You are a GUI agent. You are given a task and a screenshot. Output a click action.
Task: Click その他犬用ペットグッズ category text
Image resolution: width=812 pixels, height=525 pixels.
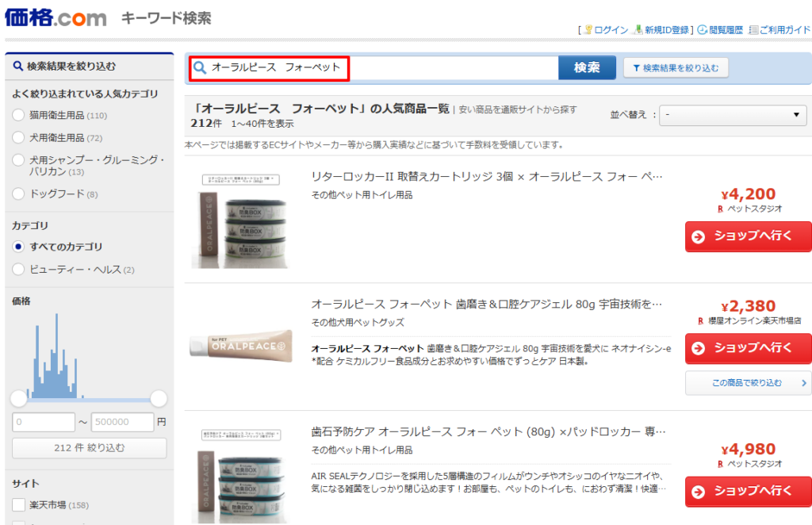click(358, 322)
